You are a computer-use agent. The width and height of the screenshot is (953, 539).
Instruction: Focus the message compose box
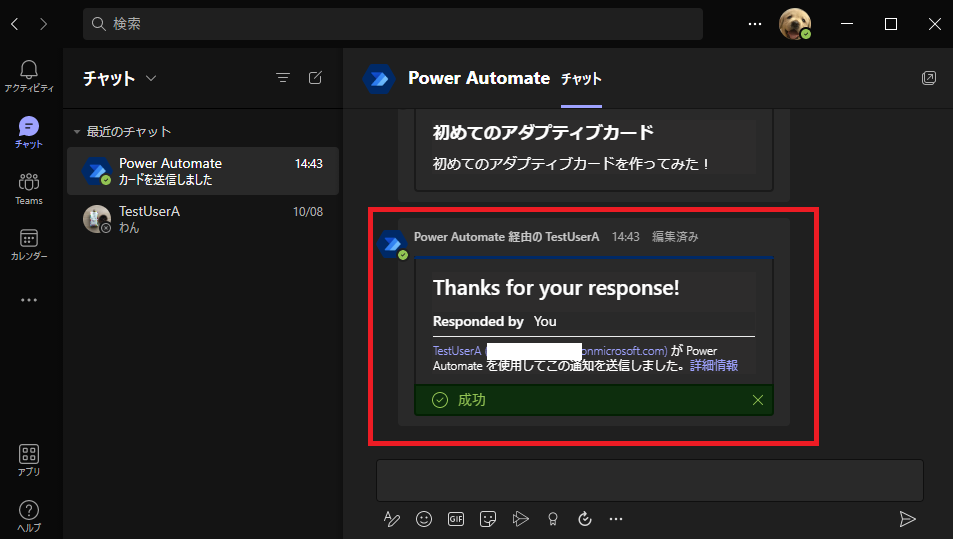click(650, 480)
